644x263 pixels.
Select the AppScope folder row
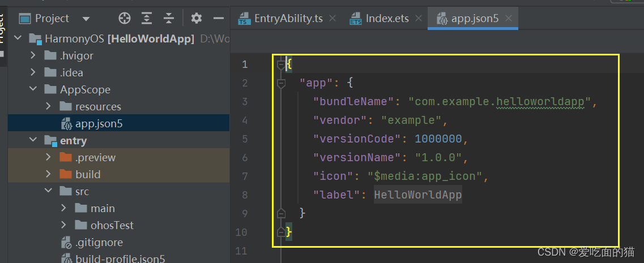[119, 89]
